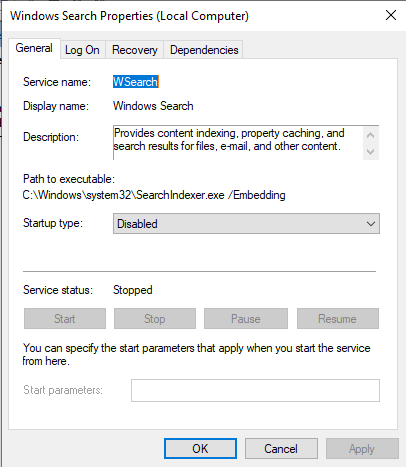The image size is (406, 467).
Task: Open the Startup type combo box
Action: coord(246,224)
